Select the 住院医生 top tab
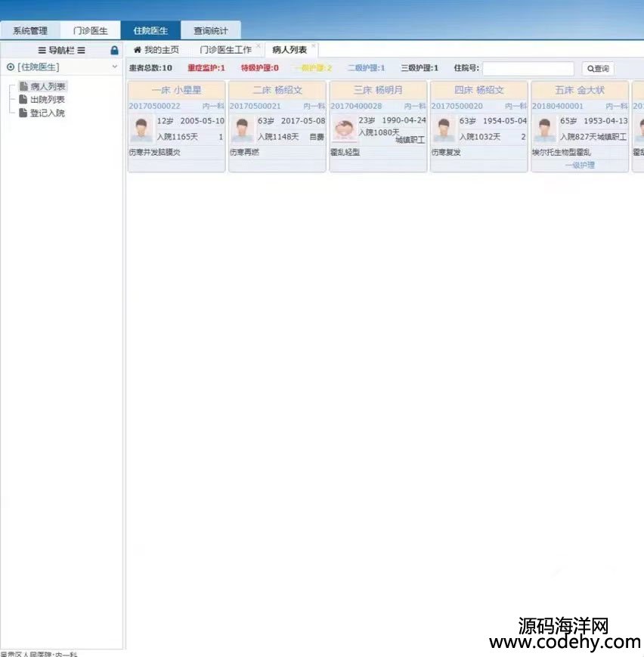This screenshot has height=657, width=644. 150,30
